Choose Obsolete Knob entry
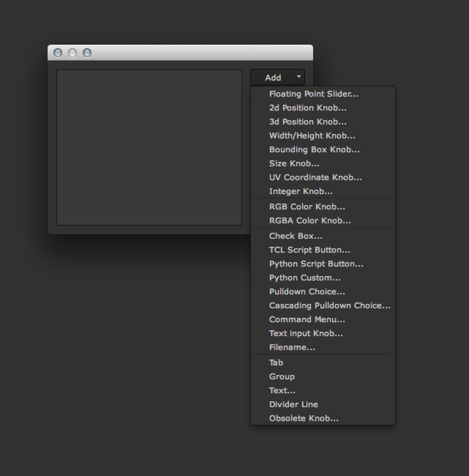The width and height of the screenshot is (469, 476). point(323,419)
